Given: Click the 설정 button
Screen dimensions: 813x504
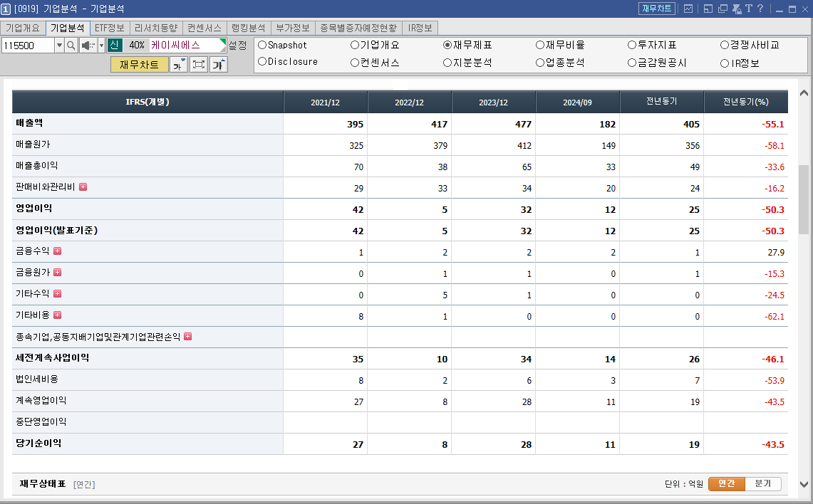Looking at the screenshot, I should click(239, 45).
